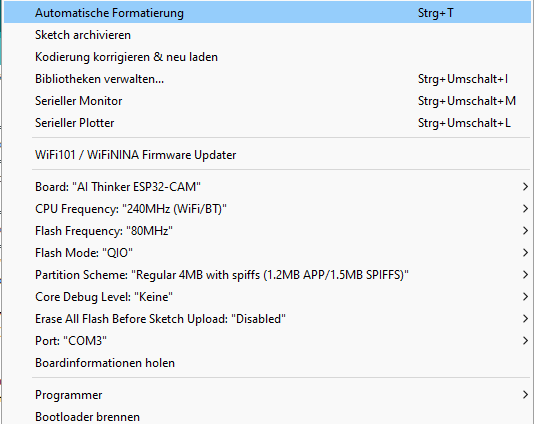Screen dimensions: 534x424
Task: Open the Flash Mode "QIO" submenu
Action: point(267,253)
